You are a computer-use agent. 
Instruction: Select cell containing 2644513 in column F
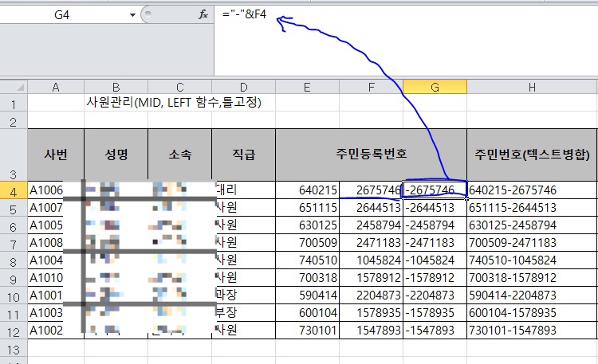tap(371, 208)
